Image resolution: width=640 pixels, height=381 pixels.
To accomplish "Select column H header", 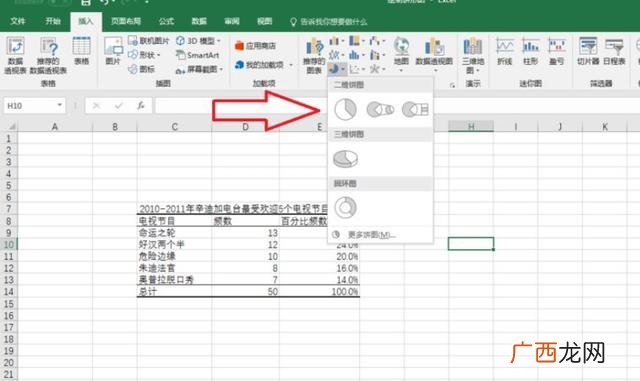I will 471,127.
